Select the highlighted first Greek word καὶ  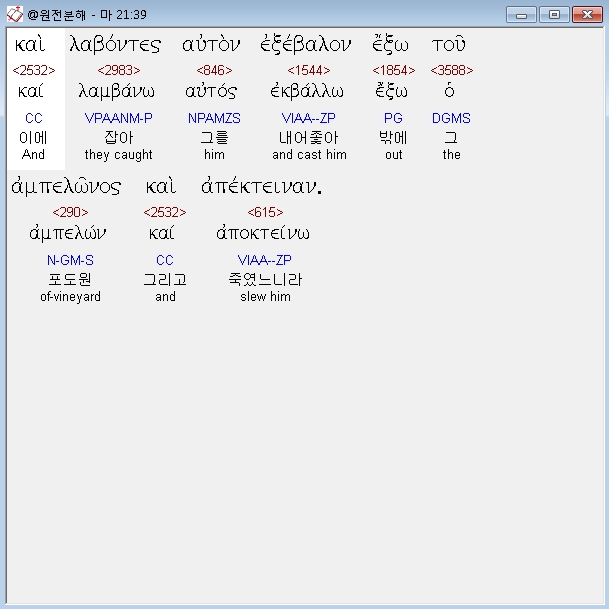(30, 44)
